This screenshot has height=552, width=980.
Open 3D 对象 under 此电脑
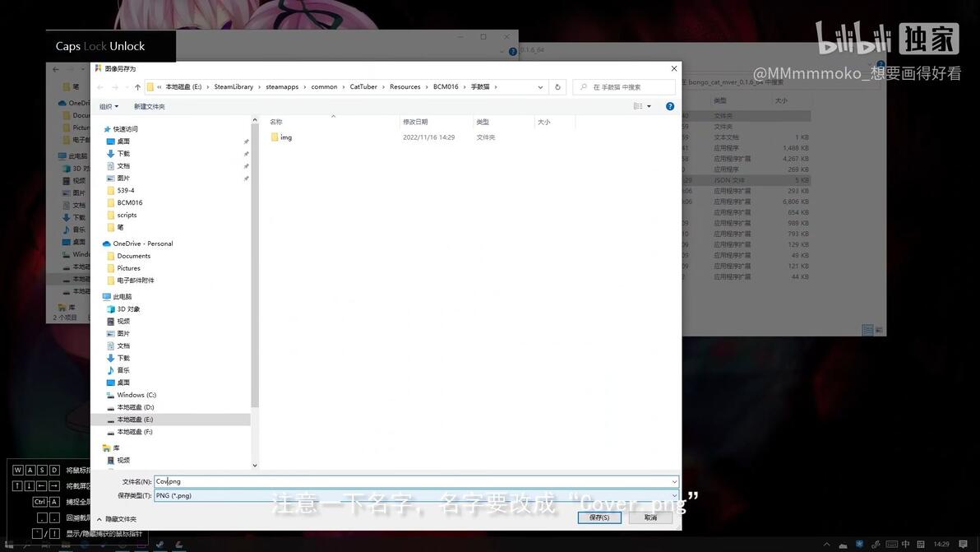point(128,308)
